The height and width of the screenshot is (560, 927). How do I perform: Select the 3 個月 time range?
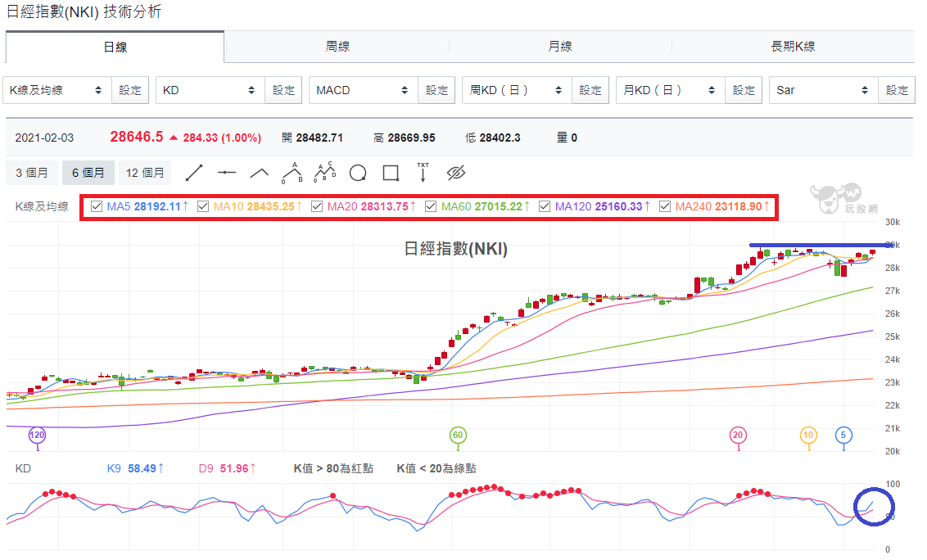pos(32,173)
